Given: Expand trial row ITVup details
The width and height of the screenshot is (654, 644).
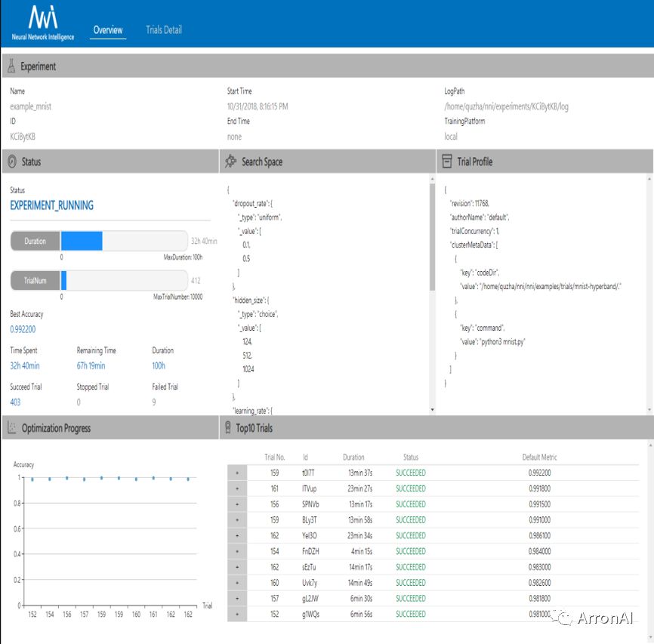Looking at the screenshot, I should click(237, 488).
